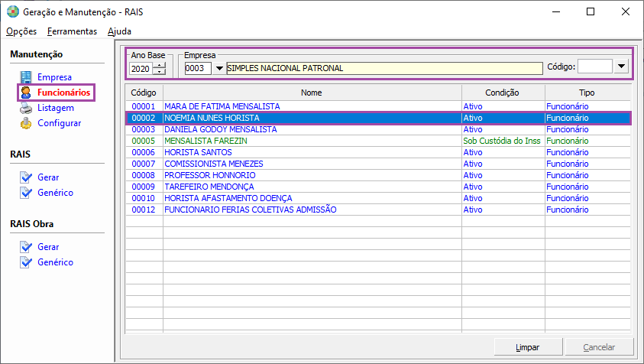The height and width of the screenshot is (364, 644).
Task: Select row MENSALISTA FAREZIN
Action: click(x=378, y=141)
